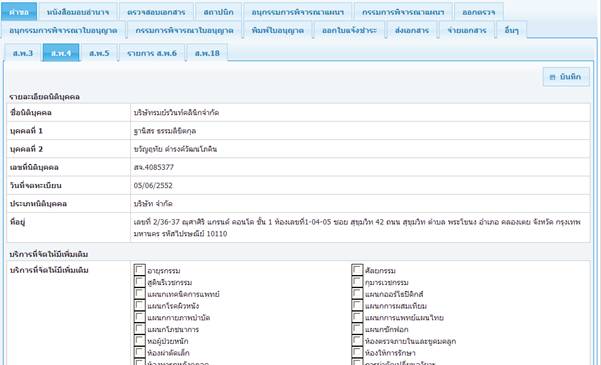Open the อนุกรรมการพิจารณาแผนฯ tab
Viewport: 601px width, 365px height.
coord(298,12)
